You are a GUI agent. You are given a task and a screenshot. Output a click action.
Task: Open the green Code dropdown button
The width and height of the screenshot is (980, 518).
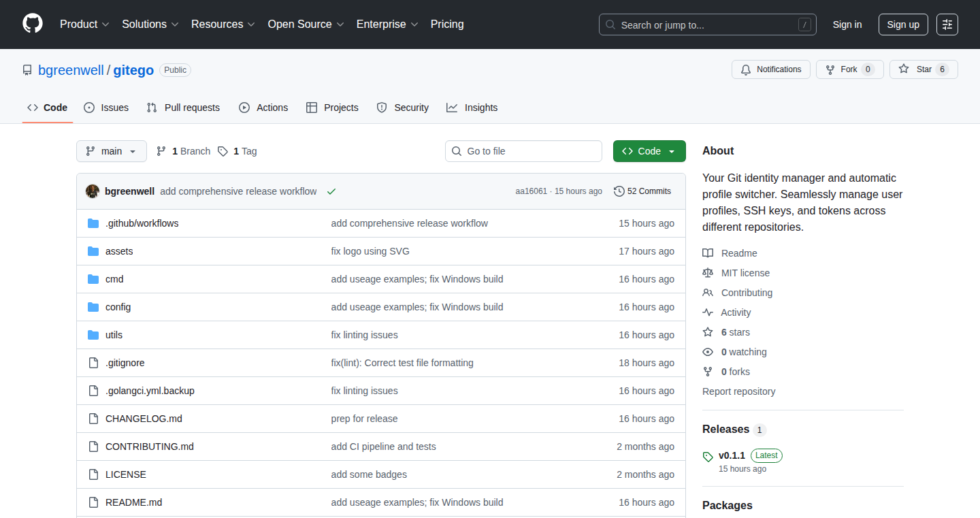(649, 151)
